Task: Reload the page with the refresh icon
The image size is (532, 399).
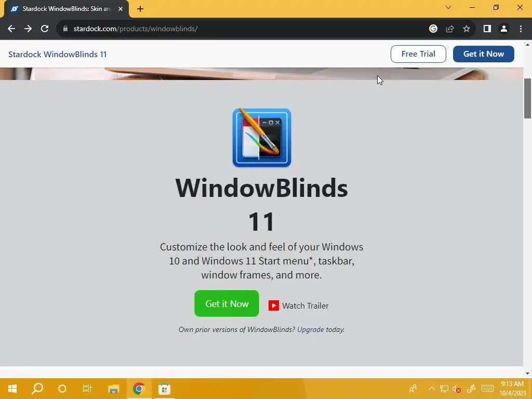Action: click(x=45, y=29)
